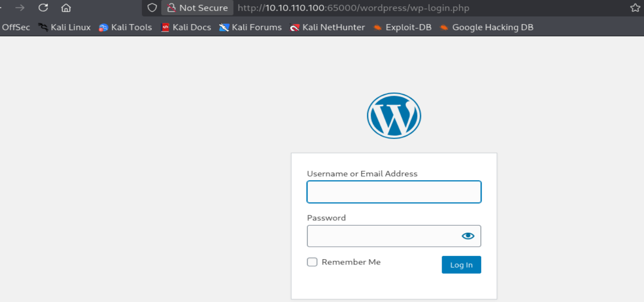Click the forward navigation arrow

[20, 8]
